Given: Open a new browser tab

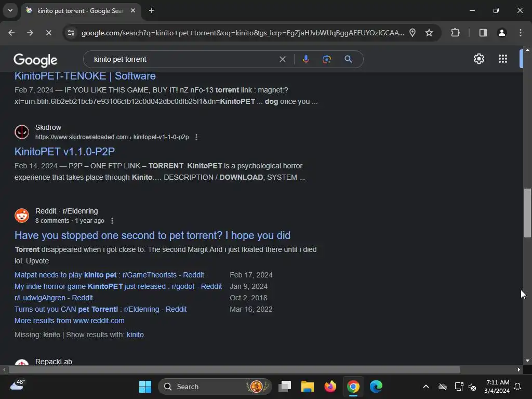Looking at the screenshot, I should [x=152, y=10].
